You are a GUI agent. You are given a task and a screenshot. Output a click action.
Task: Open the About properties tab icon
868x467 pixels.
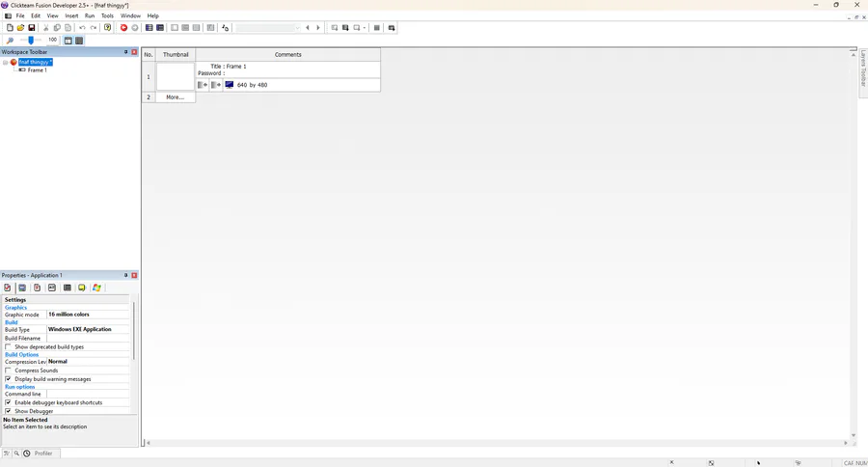coord(82,288)
